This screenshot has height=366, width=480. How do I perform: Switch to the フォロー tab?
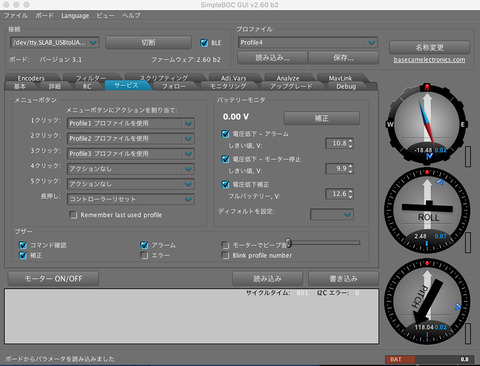[174, 86]
